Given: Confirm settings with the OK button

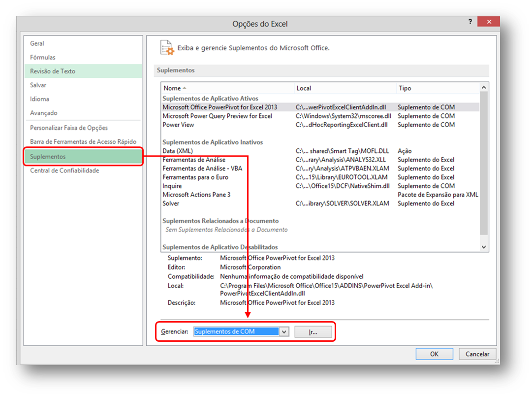Looking at the screenshot, I should 434,354.
